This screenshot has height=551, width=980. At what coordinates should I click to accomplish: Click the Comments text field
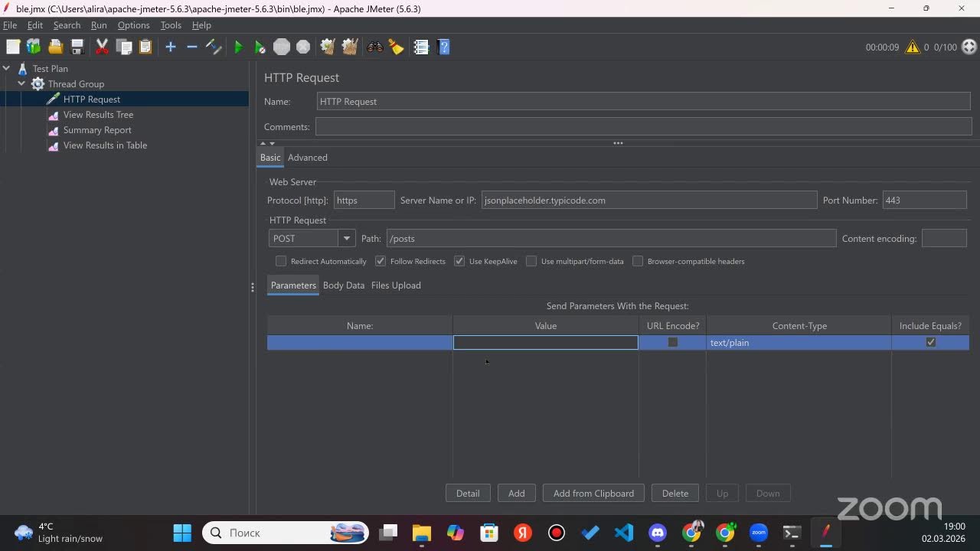[x=644, y=126]
